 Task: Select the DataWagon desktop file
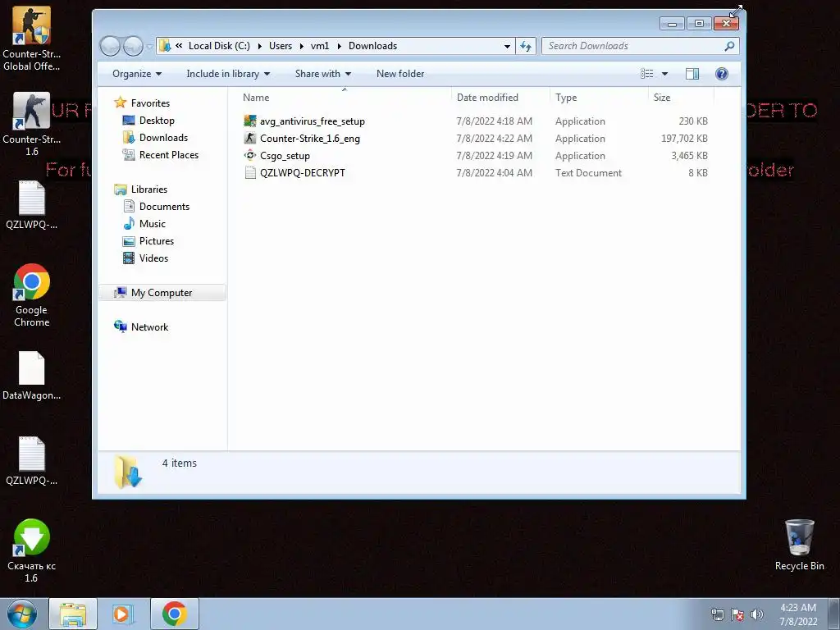pyautogui.click(x=32, y=375)
